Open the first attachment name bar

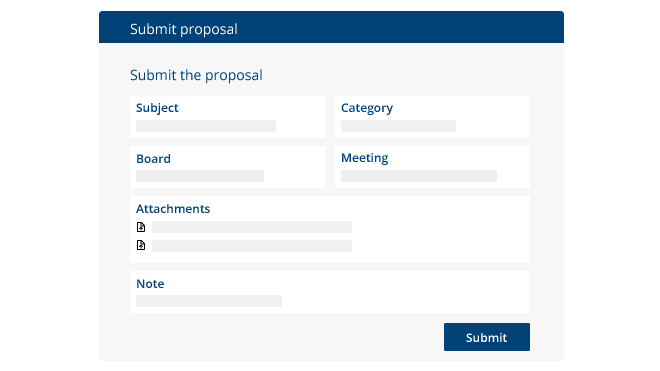[x=252, y=227]
